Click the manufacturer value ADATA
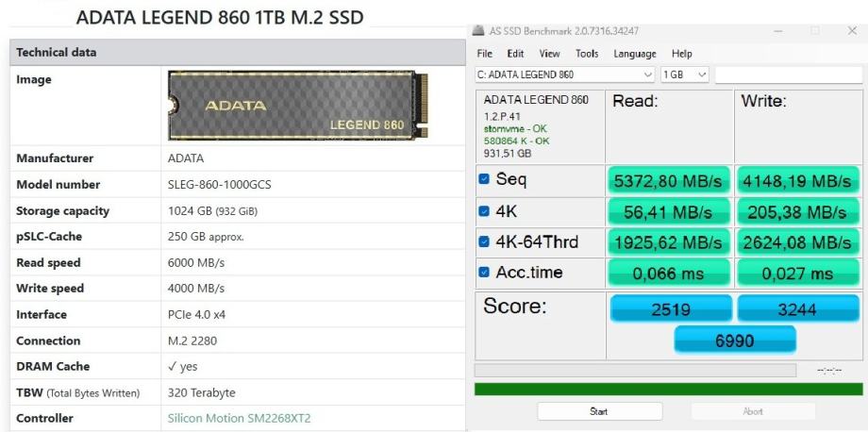The width and height of the screenshot is (868, 432). point(186,158)
